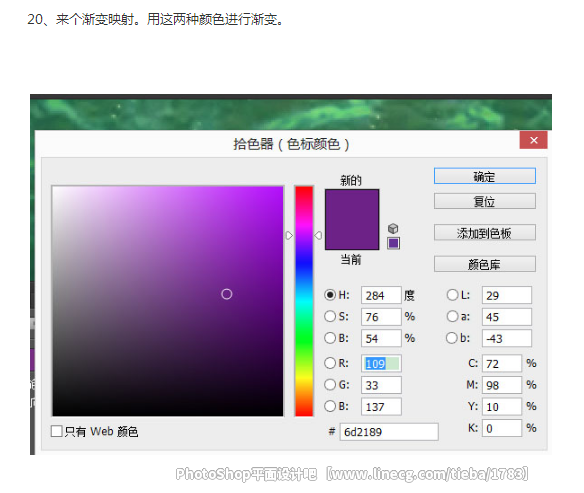This screenshot has width=584, height=493.
Task: Click the hex color input field
Action: (x=389, y=432)
